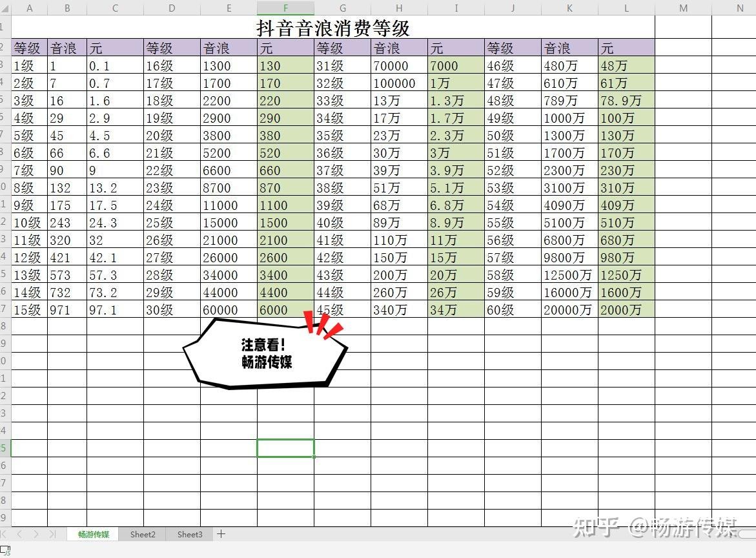Select column H by its header
The image size is (756, 558).
click(x=399, y=8)
